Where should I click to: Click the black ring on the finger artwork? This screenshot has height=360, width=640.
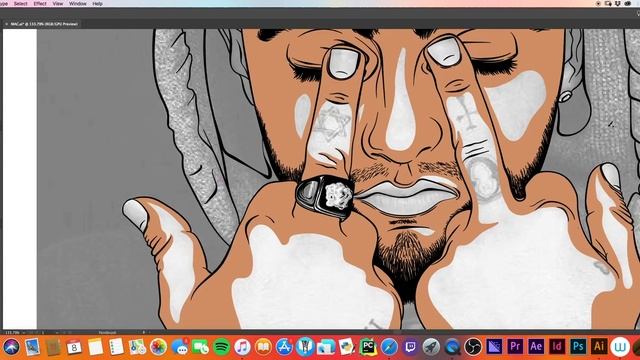click(325, 197)
